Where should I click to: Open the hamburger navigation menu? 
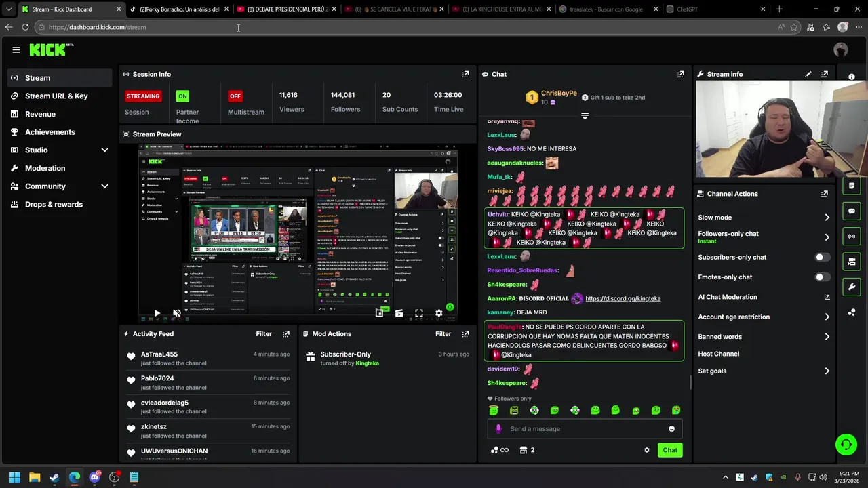coord(16,49)
